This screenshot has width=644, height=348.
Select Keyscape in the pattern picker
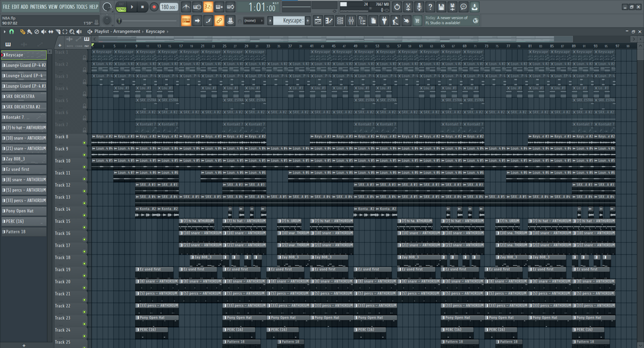coord(24,54)
